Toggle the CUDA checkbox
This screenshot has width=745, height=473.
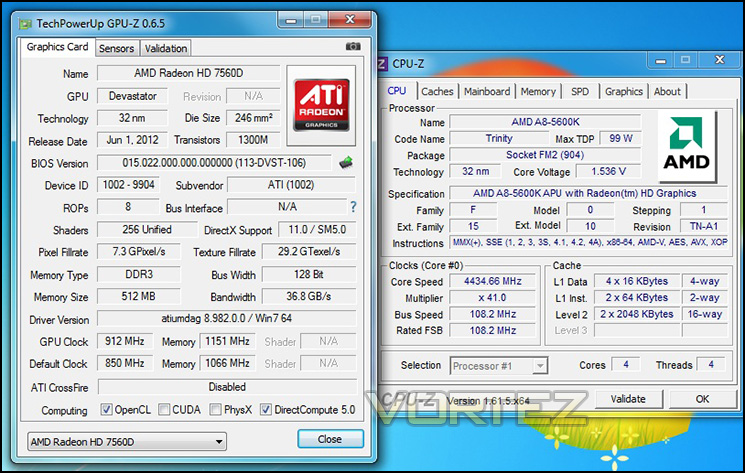coord(164,409)
